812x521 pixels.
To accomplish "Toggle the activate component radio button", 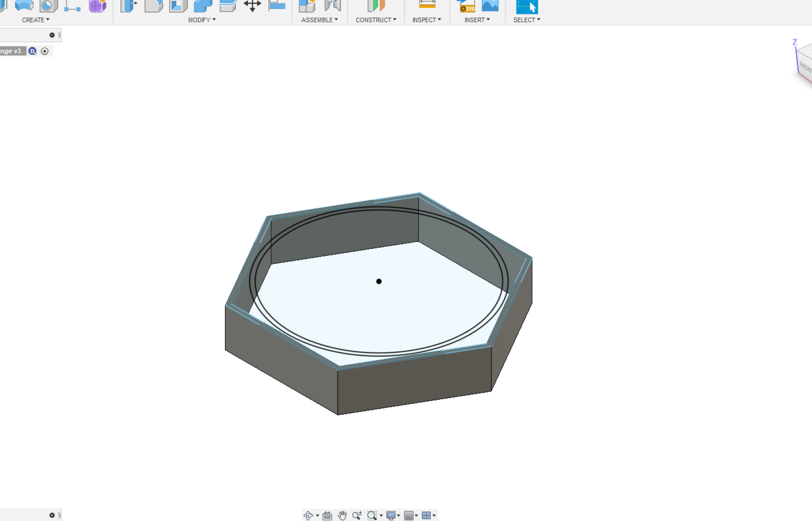I will pos(45,51).
